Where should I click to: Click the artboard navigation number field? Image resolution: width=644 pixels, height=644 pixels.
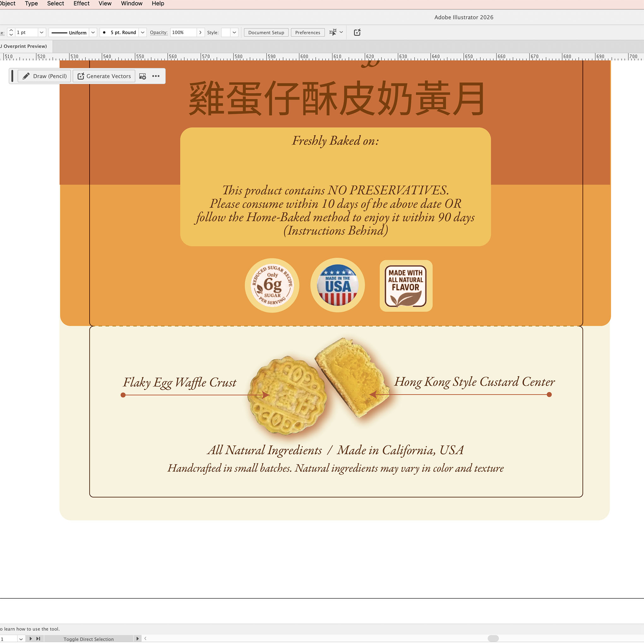pyautogui.click(x=8, y=639)
